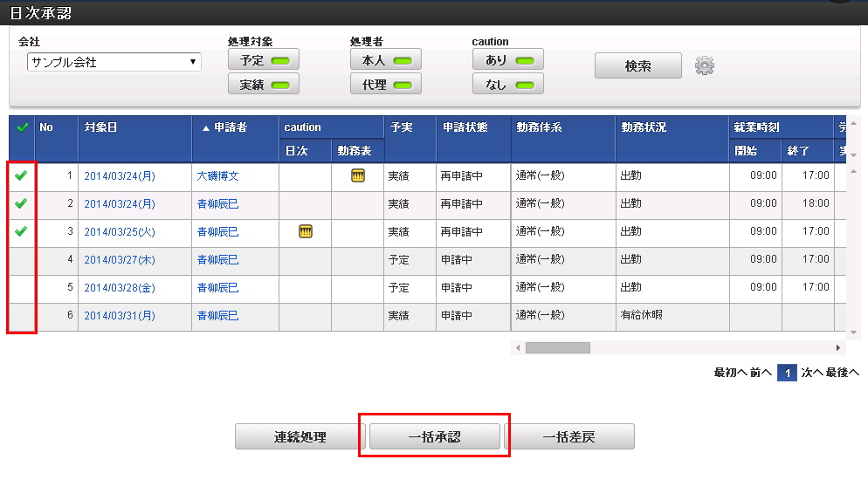Toggle the 実績 処理対象 filter
Viewport: 868px width, 487px height.
click(x=264, y=84)
